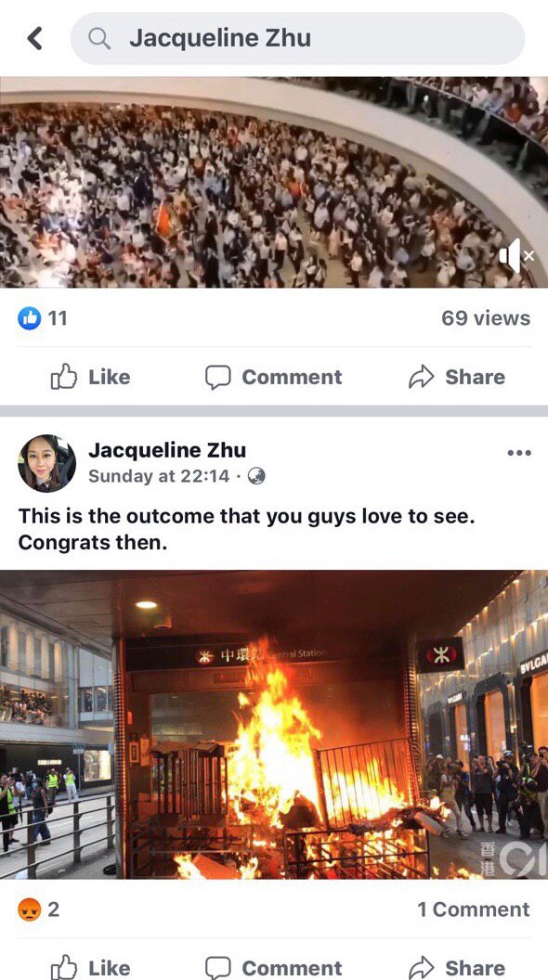The height and width of the screenshot is (980, 548).
Task: Open Jacqueline Zhu profile name link
Action: pos(167,449)
